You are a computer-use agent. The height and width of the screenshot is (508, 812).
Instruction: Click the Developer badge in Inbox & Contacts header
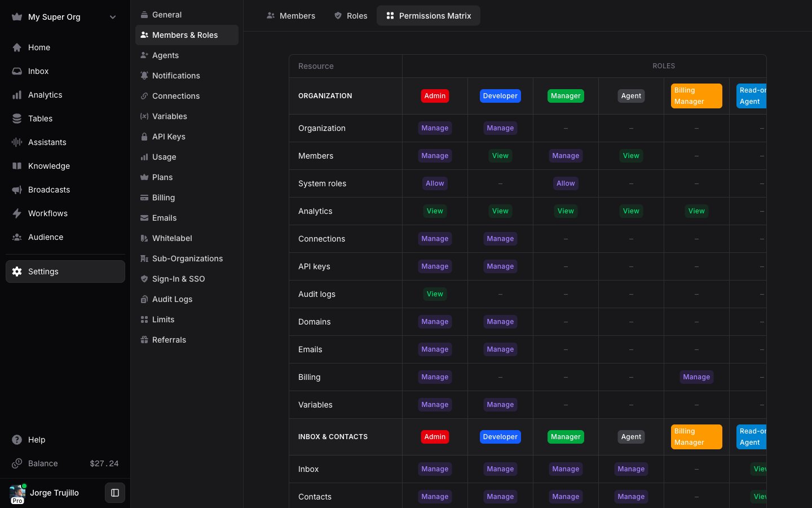click(x=500, y=437)
